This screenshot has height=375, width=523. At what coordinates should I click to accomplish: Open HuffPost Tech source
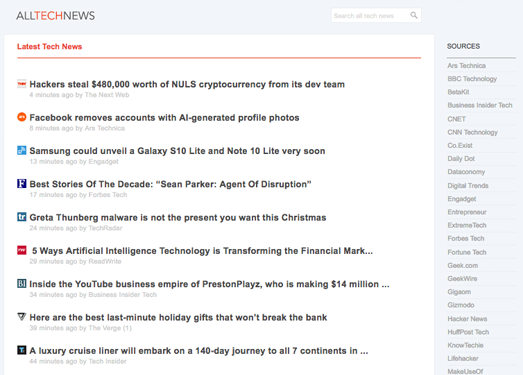(468, 332)
